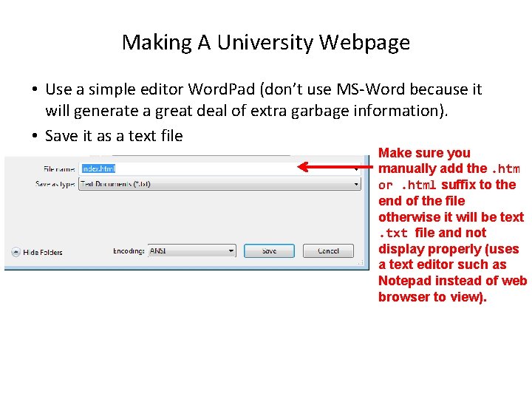The image size is (532, 399).
Task: Click the File name input field
Action: point(219,168)
